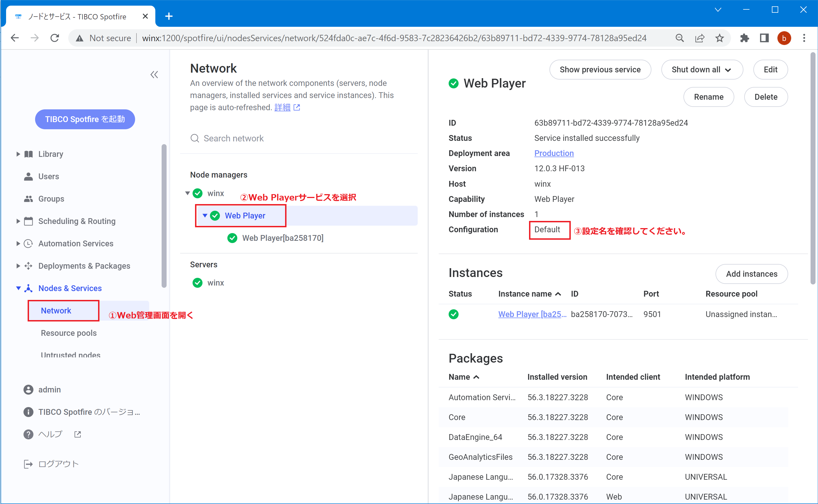This screenshot has width=818, height=504.
Task: Click the browser address bar URL
Action: (x=394, y=38)
